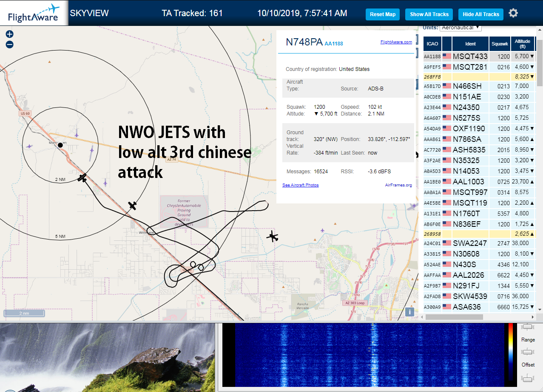This screenshot has width=543, height=392.
Task: Select aircraft icon right of the looping track
Action: [273, 237]
